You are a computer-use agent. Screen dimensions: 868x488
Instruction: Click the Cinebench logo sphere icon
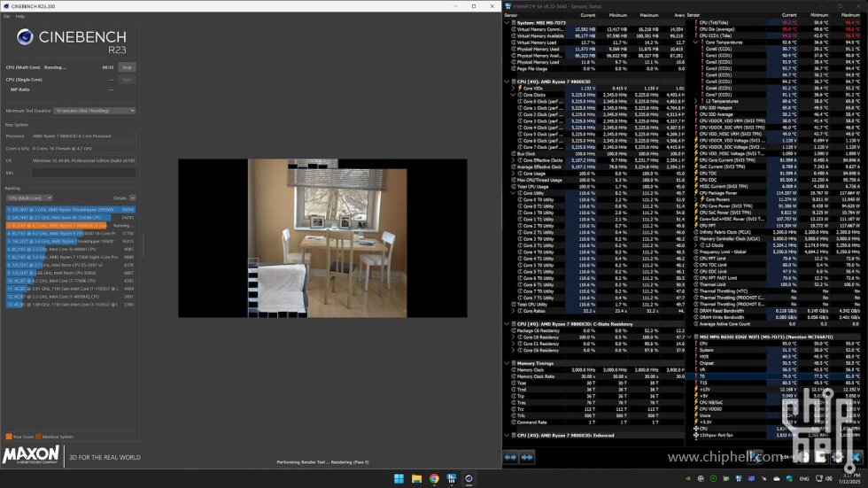pyautogui.click(x=25, y=37)
